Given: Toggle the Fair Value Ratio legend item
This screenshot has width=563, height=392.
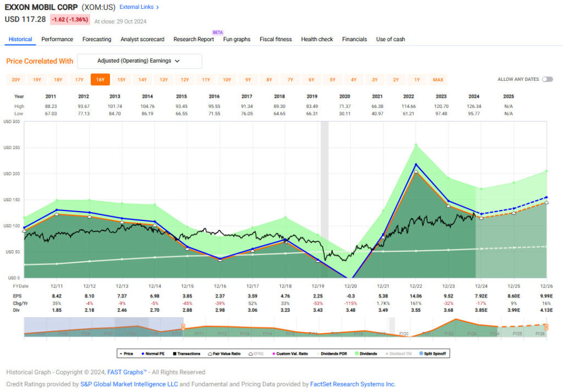Looking at the screenshot, I should click(x=224, y=354).
